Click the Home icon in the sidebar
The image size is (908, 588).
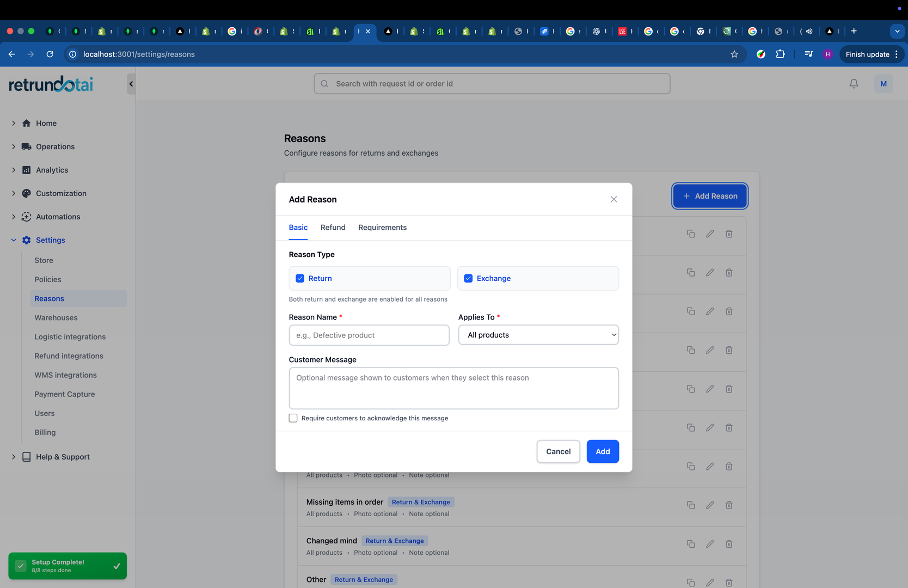(x=27, y=123)
